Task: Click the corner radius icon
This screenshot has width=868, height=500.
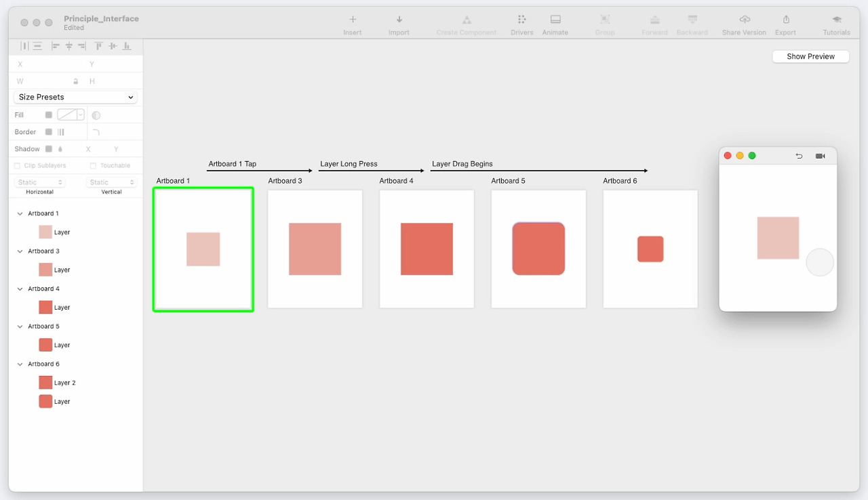Action: click(96, 132)
